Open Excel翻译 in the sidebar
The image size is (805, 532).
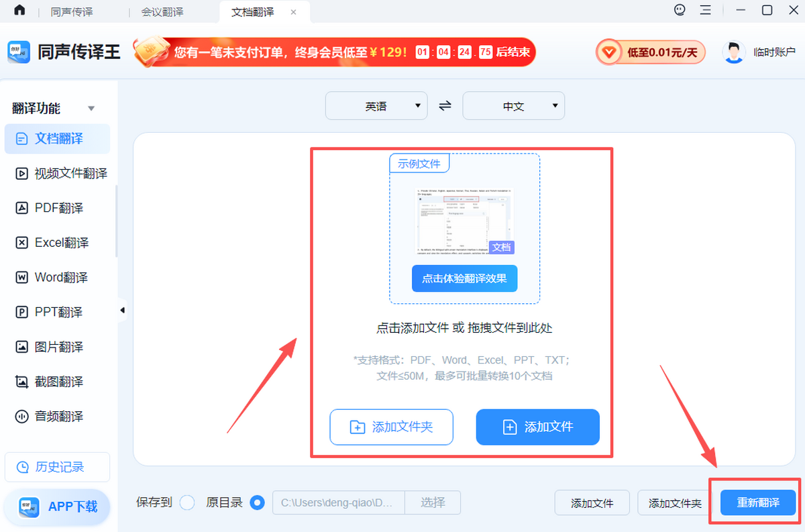coord(58,243)
